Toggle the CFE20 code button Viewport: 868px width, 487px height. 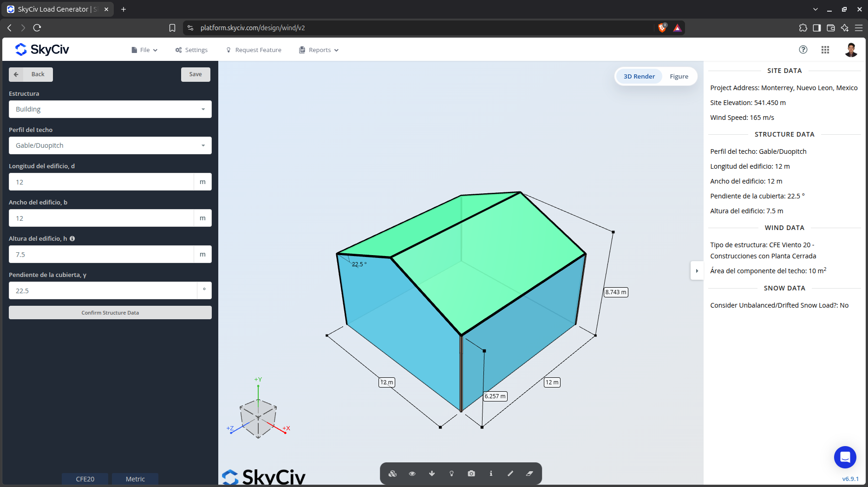coord(85,479)
